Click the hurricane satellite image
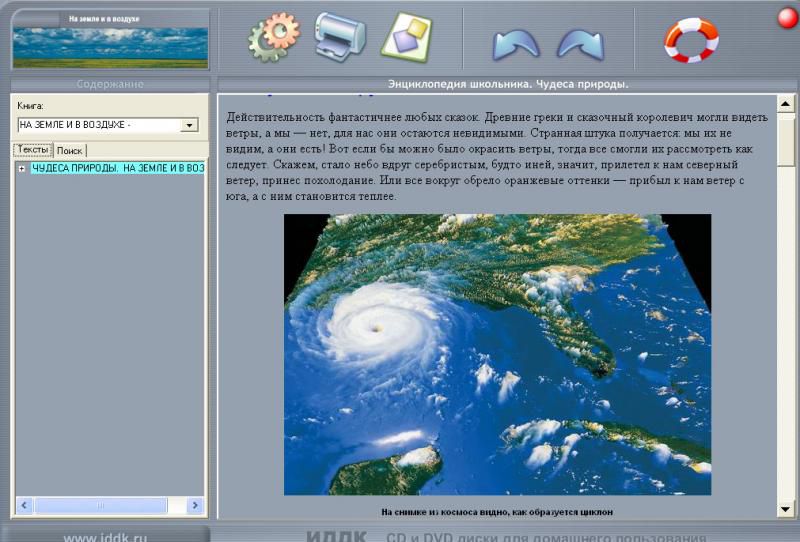Screen dimensions: 800x542 497,354
